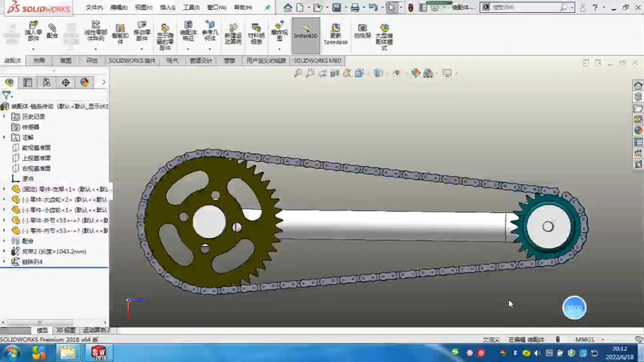The image size is (644, 362).
Task: Switch to the 评估 (Evaluate) ribbon tab
Action: click(x=92, y=61)
